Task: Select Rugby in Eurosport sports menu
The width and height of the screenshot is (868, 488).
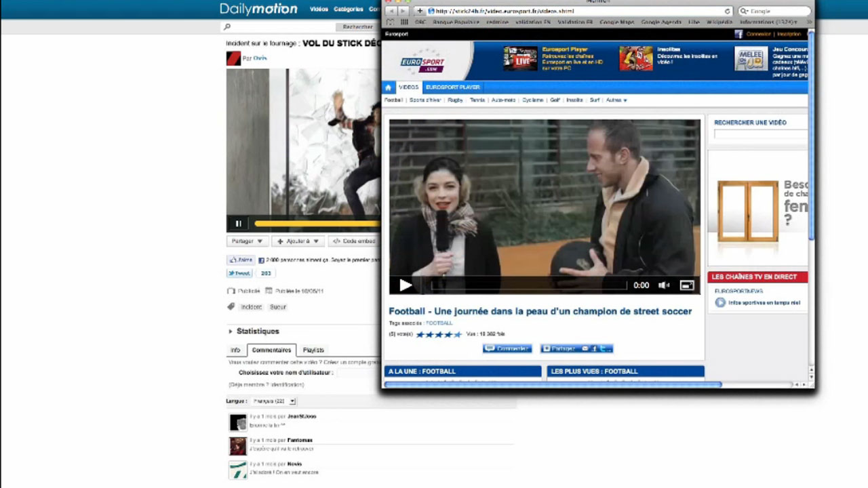Action: pos(455,100)
